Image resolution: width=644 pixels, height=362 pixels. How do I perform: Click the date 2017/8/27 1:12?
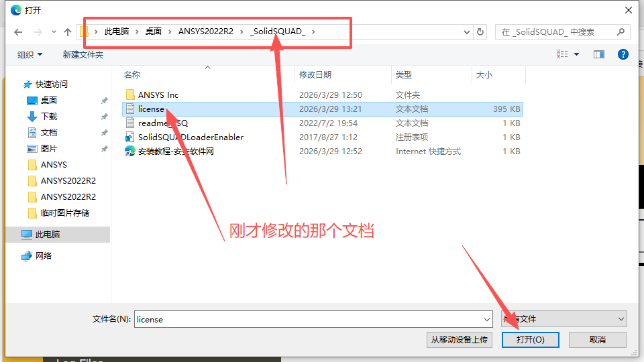tap(328, 137)
